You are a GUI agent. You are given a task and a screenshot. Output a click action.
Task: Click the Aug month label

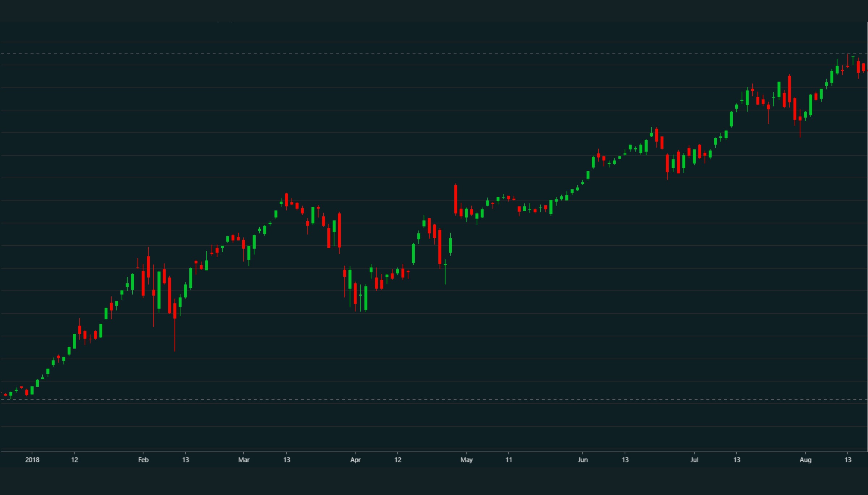click(805, 460)
